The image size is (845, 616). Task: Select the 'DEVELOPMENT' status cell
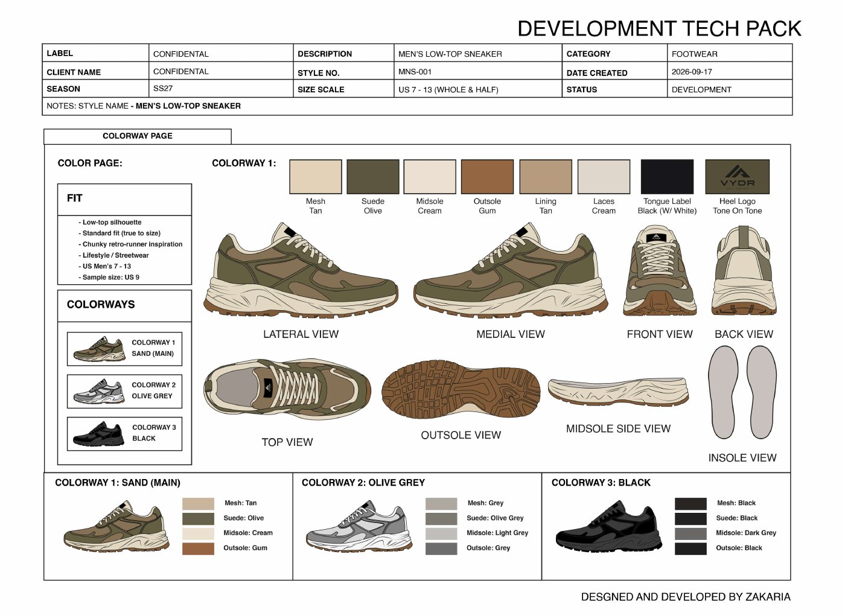(x=730, y=89)
